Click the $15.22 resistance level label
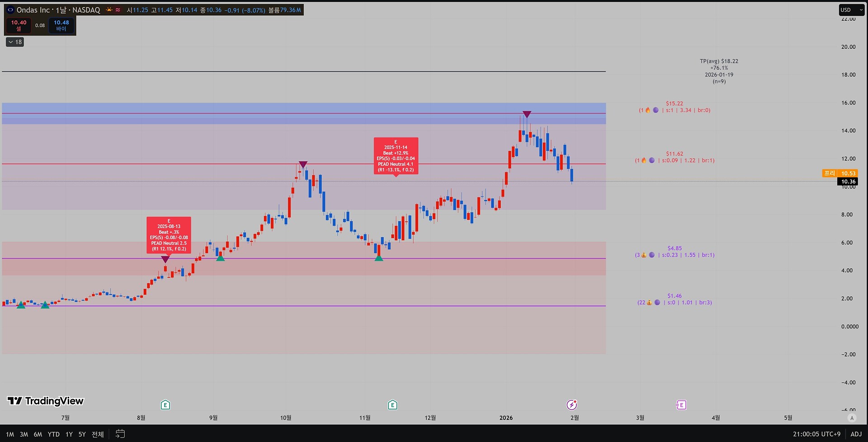Viewport: 868px width, 442px height. [675, 107]
